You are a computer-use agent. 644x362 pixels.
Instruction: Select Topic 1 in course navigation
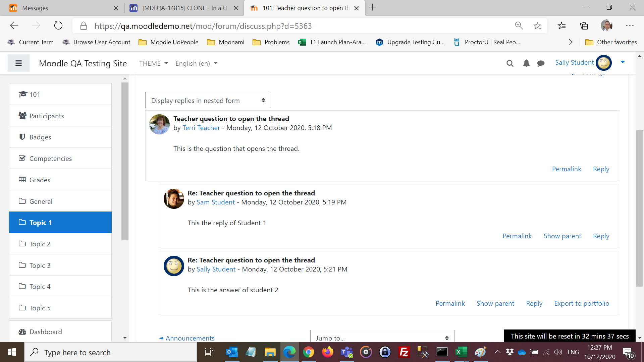[60, 222]
